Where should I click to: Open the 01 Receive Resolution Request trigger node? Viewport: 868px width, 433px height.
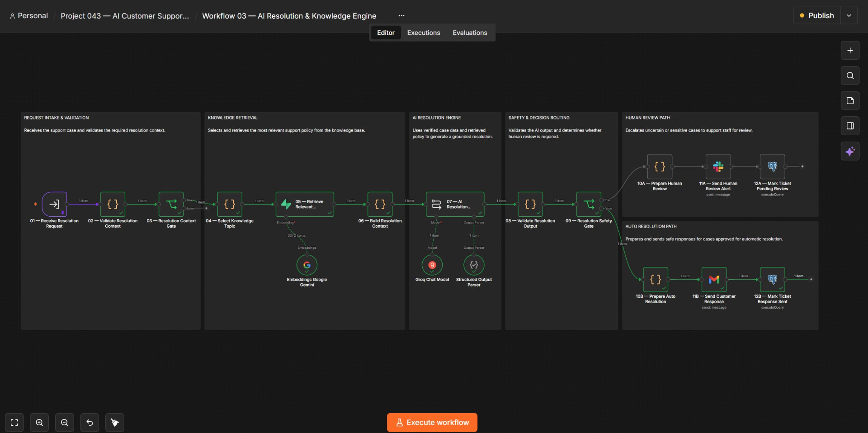click(54, 204)
